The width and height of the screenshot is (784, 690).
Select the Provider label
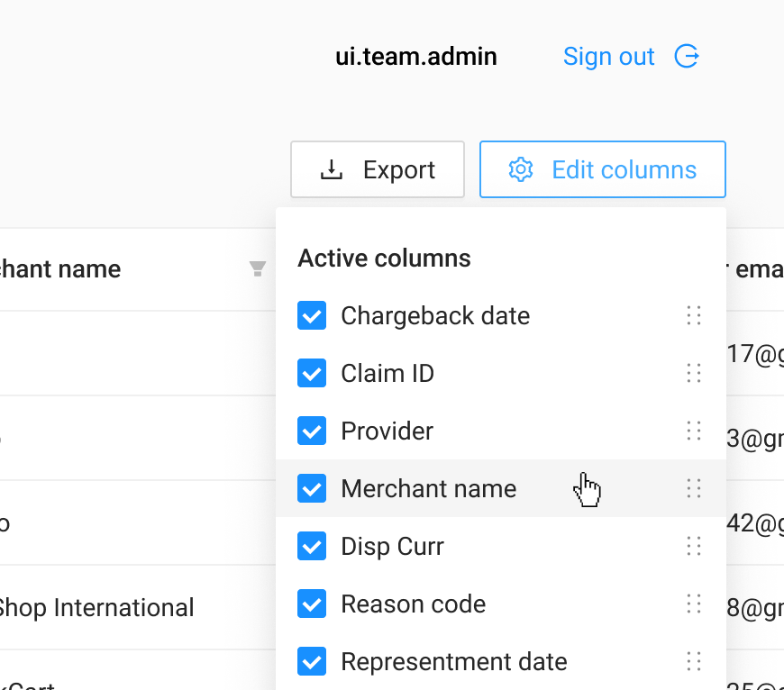pyautogui.click(x=387, y=431)
